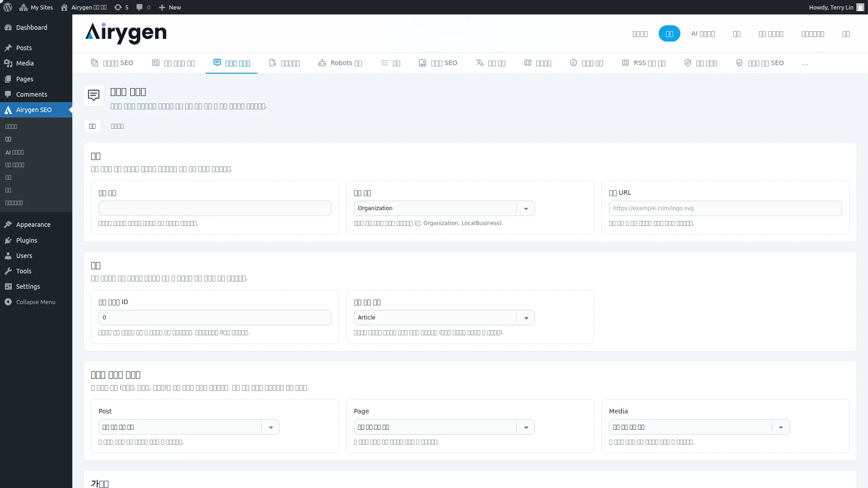Open Pages in the sidebar
The width and height of the screenshot is (868, 488).
click(36, 79)
